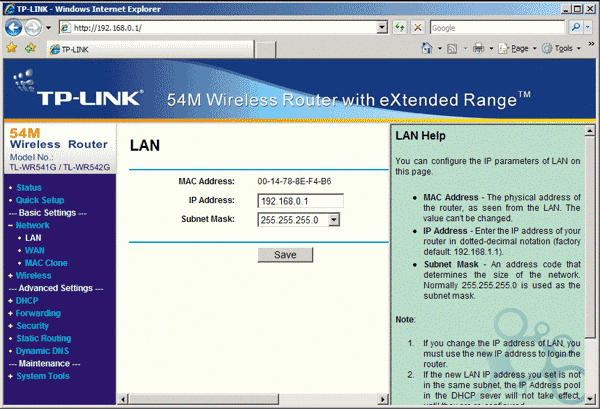Viewport: 600px width, 409px height.
Task: Click the browser Back arrow button
Action: (x=13, y=28)
